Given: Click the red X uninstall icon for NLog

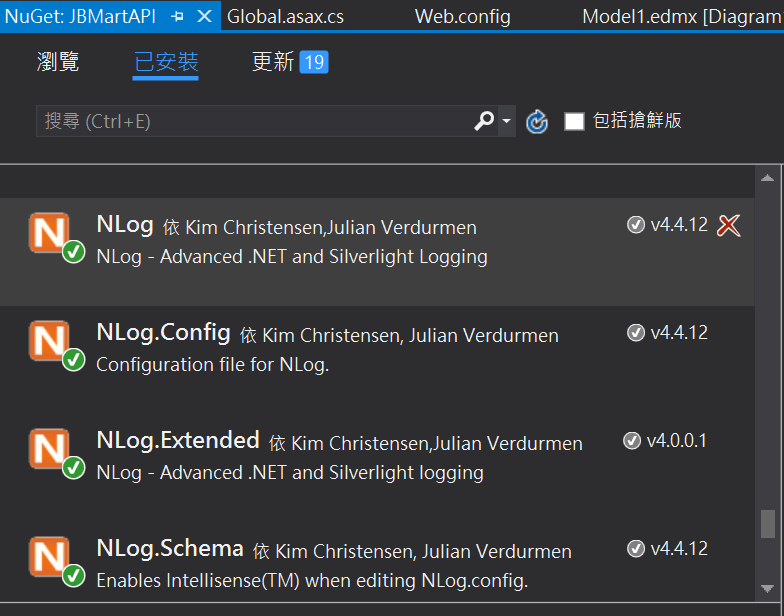Looking at the screenshot, I should pyautogui.click(x=729, y=226).
